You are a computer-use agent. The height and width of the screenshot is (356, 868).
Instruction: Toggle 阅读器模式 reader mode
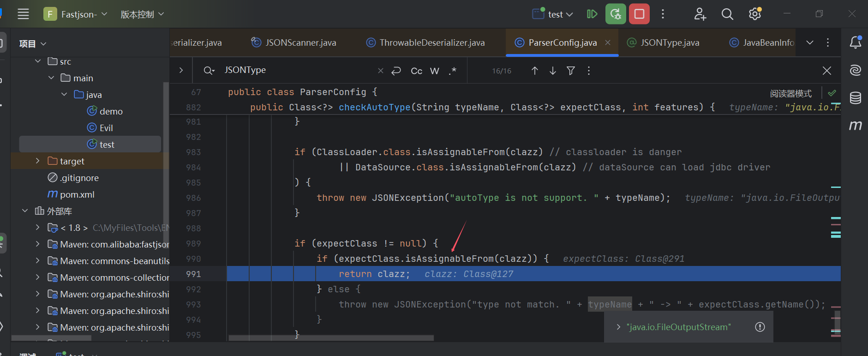point(790,93)
